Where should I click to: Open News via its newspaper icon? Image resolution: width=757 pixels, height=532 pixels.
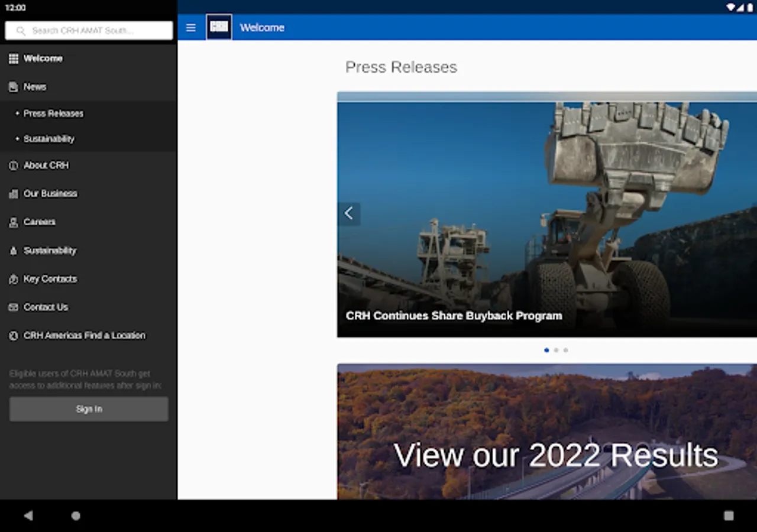(14, 87)
